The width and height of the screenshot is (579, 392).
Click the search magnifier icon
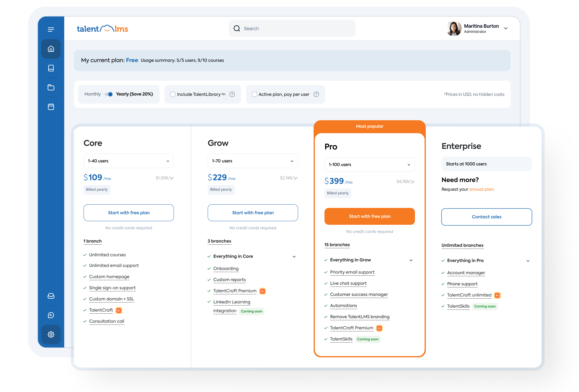point(237,28)
